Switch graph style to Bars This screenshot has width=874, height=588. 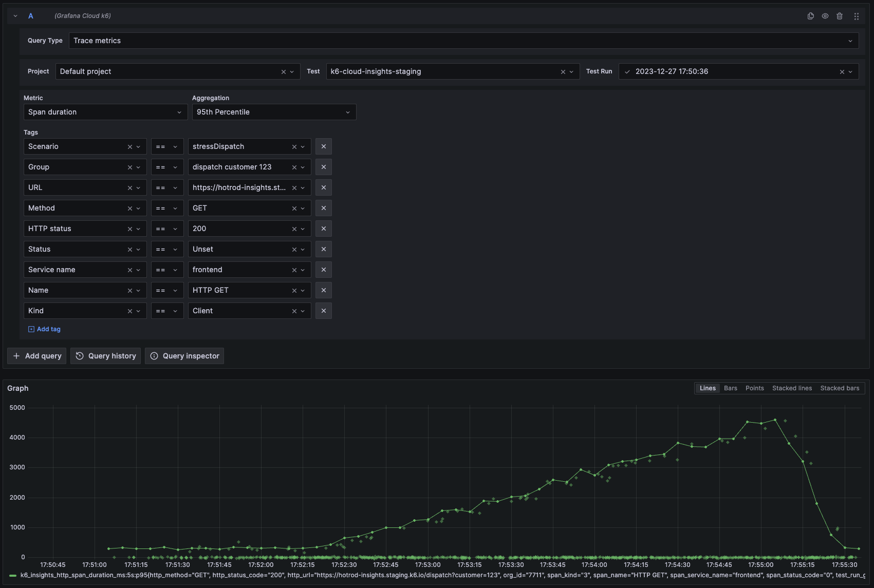730,388
